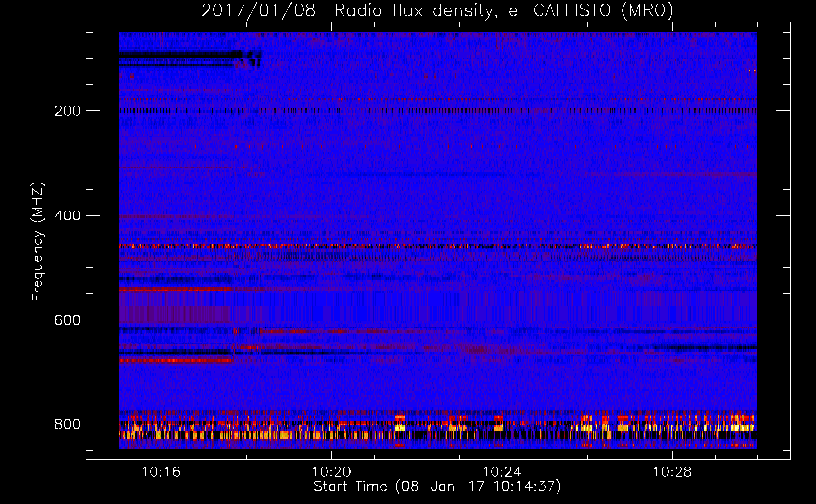This screenshot has width=816, height=504.
Task: Click the 800 frequency tick label
Action: [x=68, y=425]
